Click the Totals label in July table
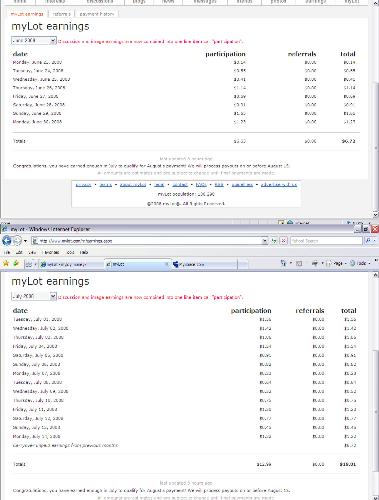 19,464
